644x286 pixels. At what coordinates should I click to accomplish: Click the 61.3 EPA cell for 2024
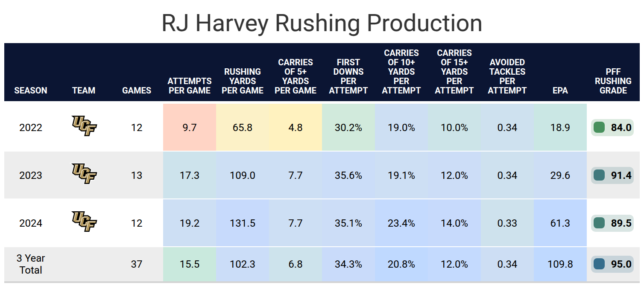pyautogui.click(x=560, y=223)
